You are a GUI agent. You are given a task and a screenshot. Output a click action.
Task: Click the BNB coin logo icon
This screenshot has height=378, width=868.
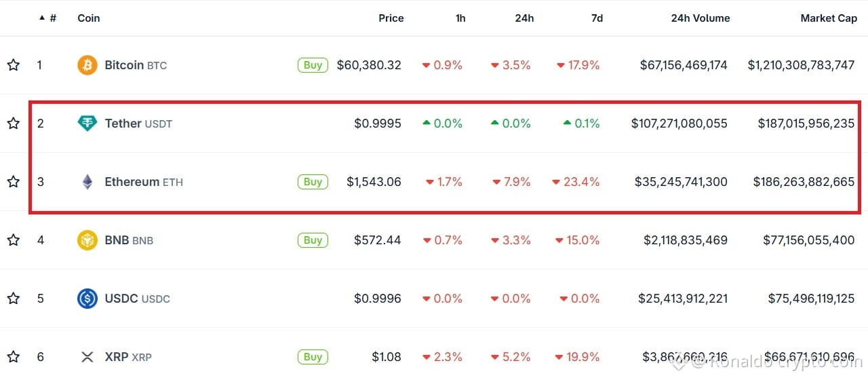click(x=87, y=240)
